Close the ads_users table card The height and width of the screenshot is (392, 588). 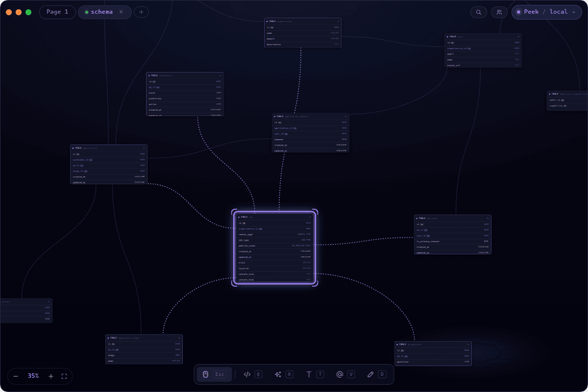click(x=487, y=218)
